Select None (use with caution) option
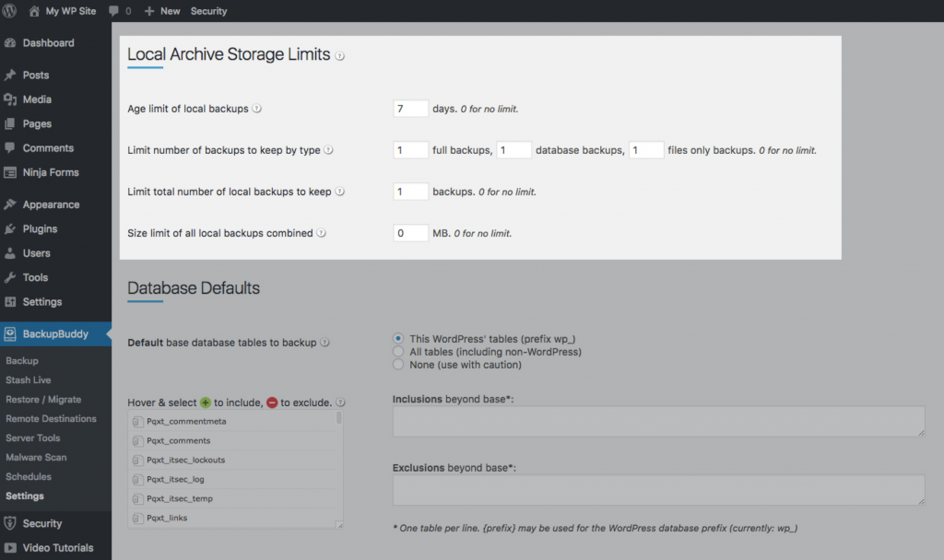The image size is (944, 560). pos(398,365)
